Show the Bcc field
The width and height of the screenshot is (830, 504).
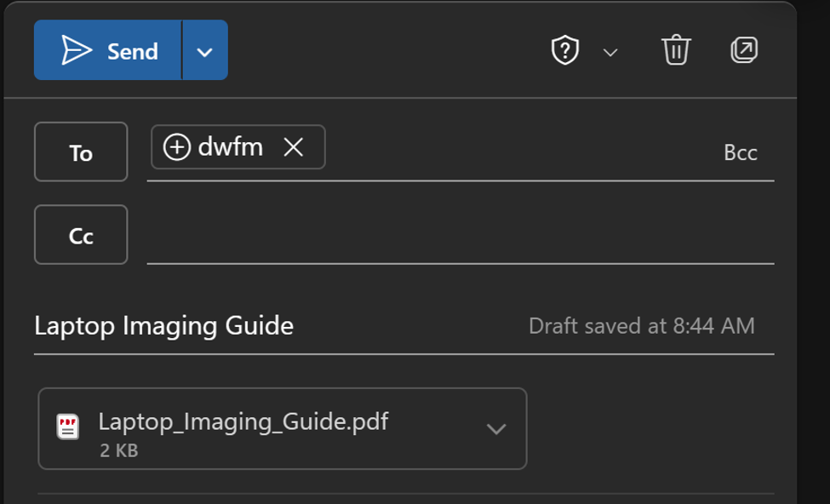pyautogui.click(x=741, y=152)
